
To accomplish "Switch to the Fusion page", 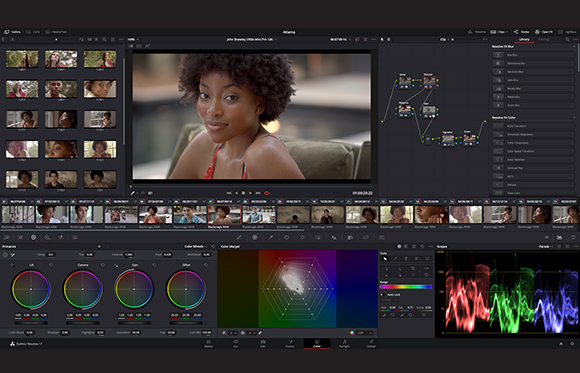I will click(290, 343).
